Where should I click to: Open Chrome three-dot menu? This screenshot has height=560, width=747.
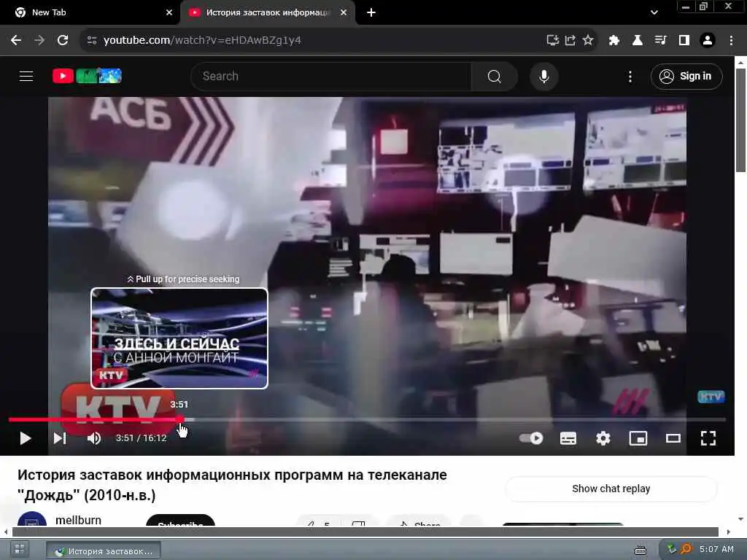click(731, 41)
